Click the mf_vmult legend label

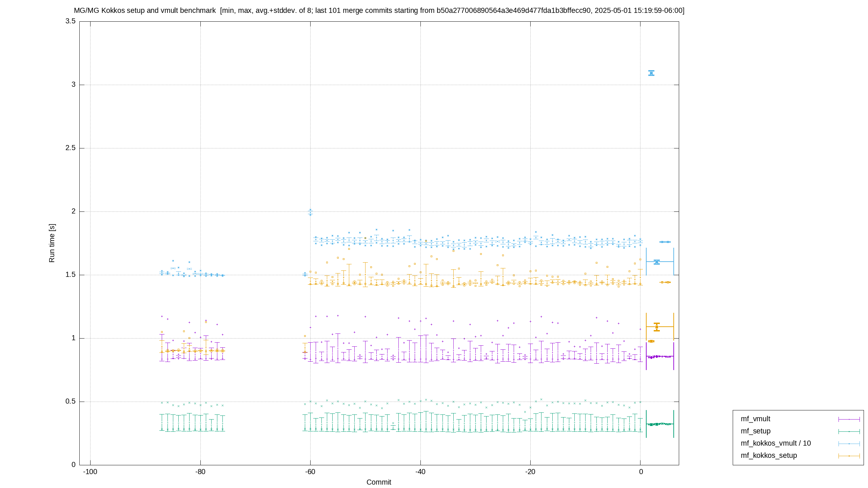pos(755,419)
